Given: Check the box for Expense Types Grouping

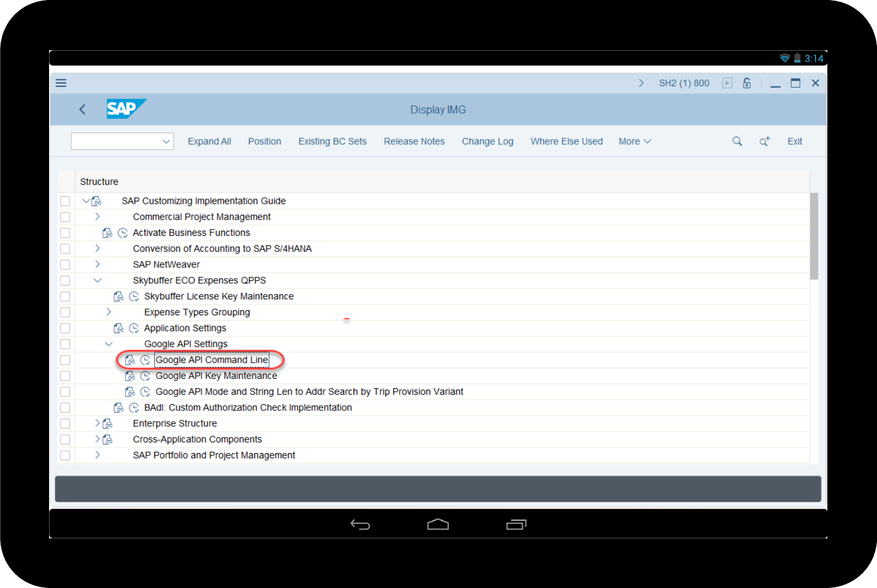Looking at the screenshot, I should point(65,312).
